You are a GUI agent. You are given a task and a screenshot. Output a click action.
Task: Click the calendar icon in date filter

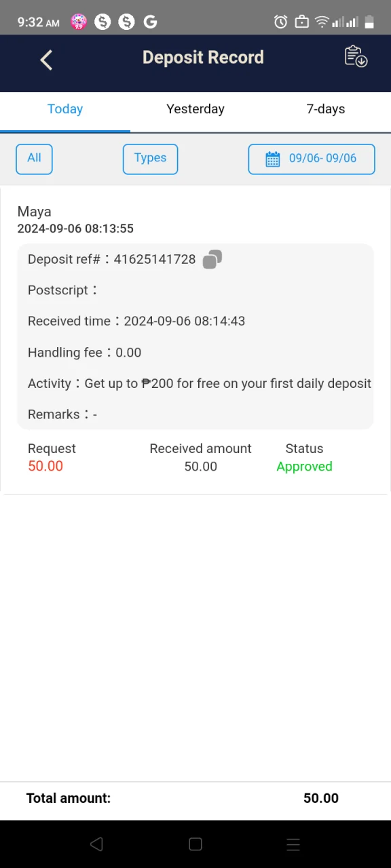point(273,159)
